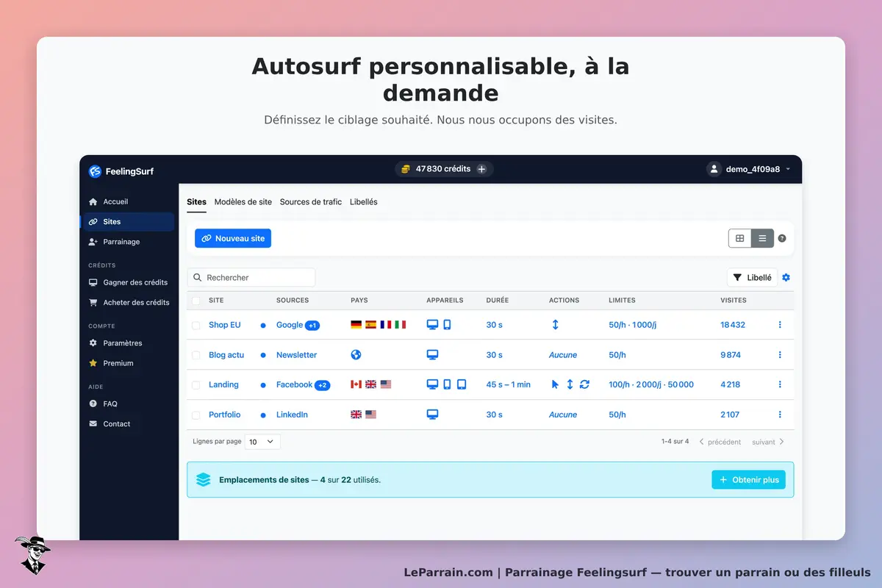The height and width of the screenshot is (588, 882).
Task: Open the Portfolio row options menu
Action: tap(780, 415)
